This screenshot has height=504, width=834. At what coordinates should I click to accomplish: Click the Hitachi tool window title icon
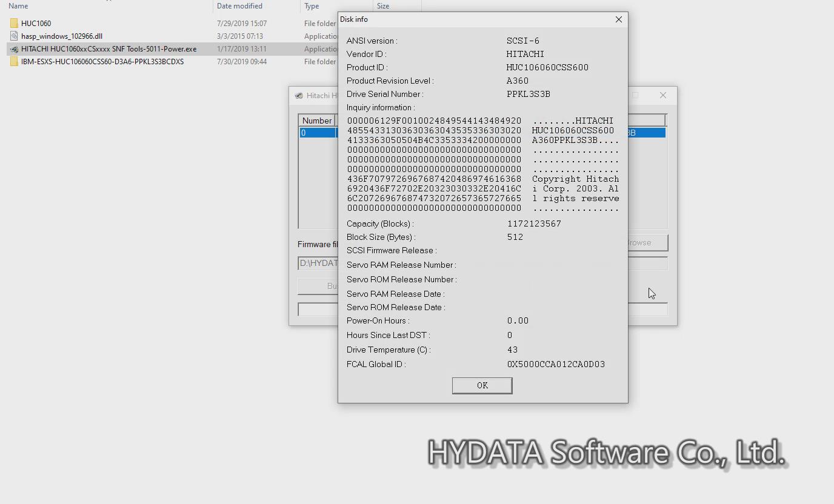point(299,95)
